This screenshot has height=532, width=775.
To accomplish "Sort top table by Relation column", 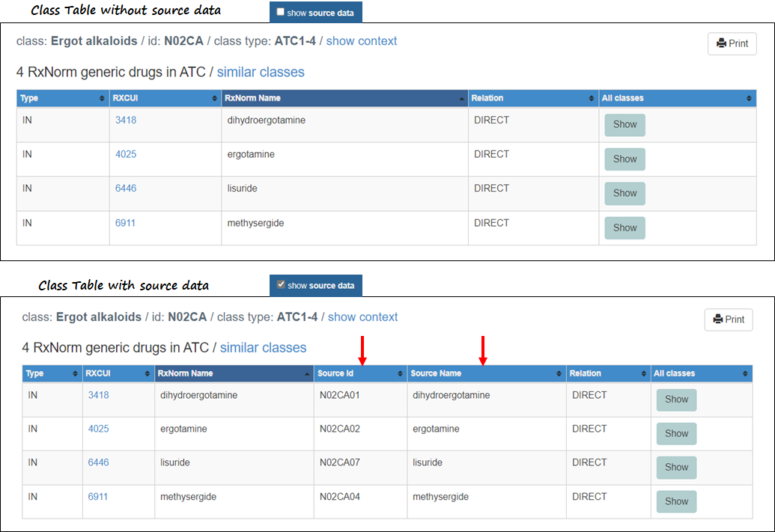I will [533, 98].
